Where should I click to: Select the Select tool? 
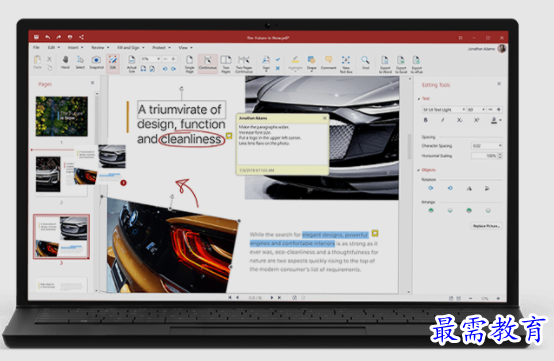80,62
